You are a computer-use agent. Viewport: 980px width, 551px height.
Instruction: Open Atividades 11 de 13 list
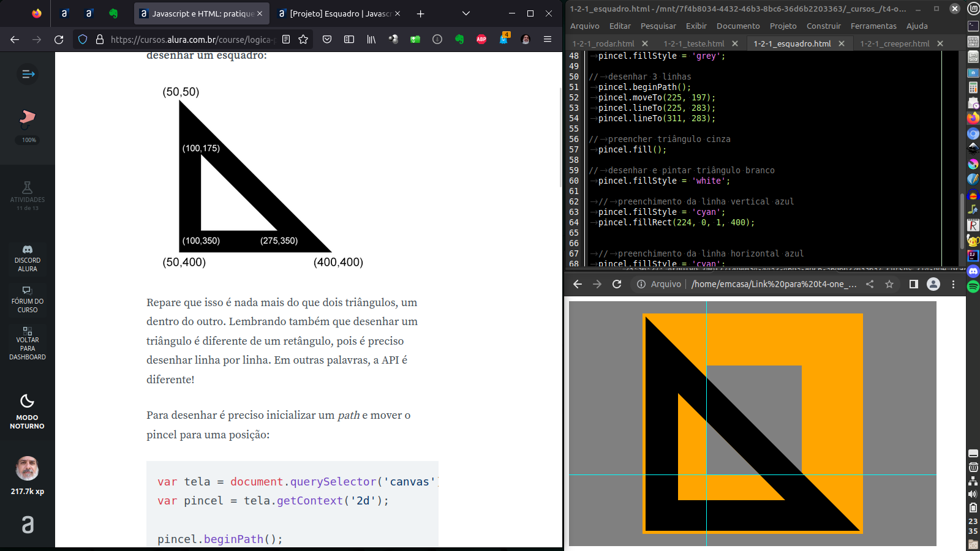click(28, 196)
